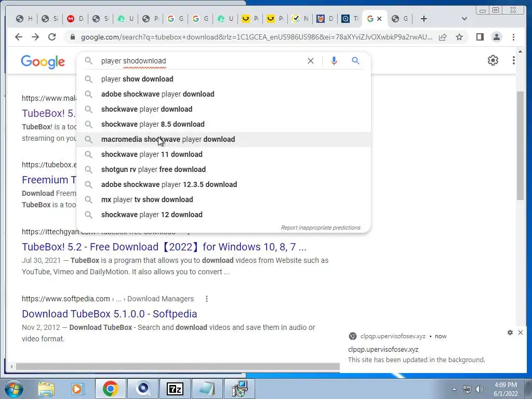Go back to the previous page

(19, 37)
